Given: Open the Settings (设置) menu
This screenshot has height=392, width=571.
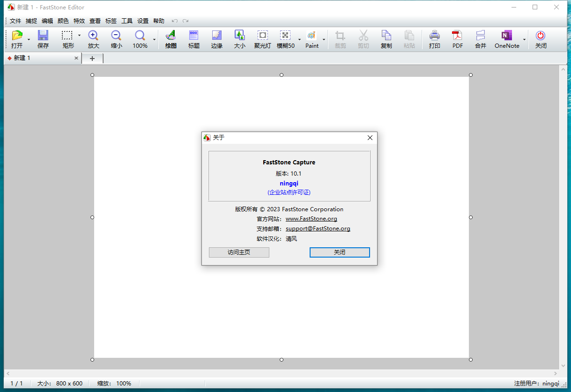Looking at the screenshot, I should 143,21.
